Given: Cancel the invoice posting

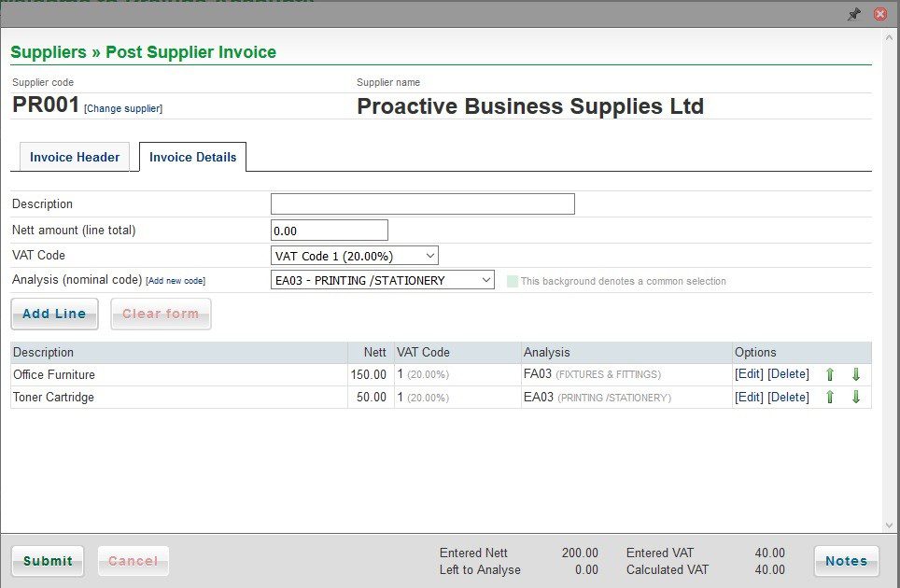Looking at the screenshot, I should [x=134, y=561].
